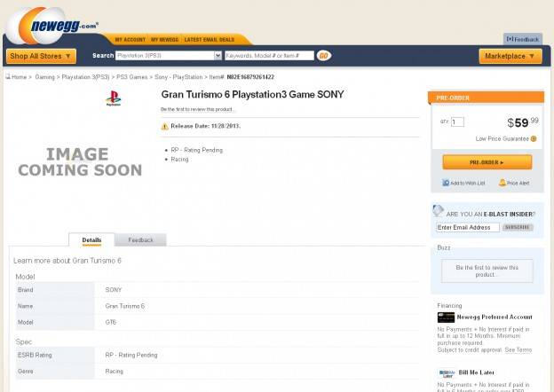Click 'Be the first to review this product' under title
Image resolution: width=554 pixels, height=392 pixels.
point(197,109)
